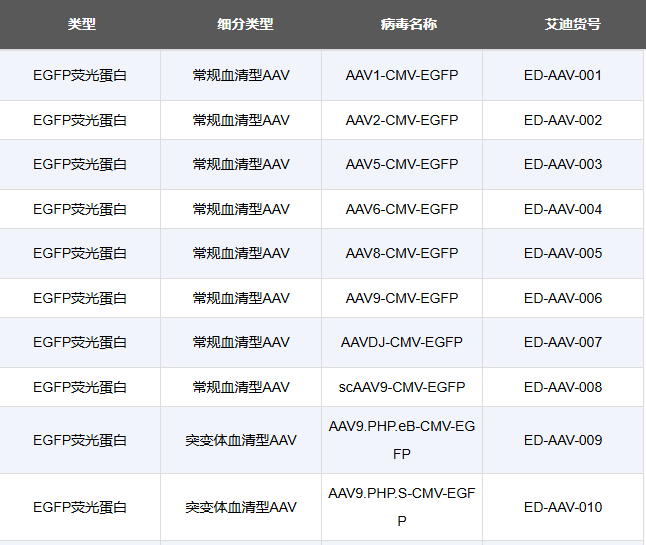Click the 类型 column header
646x545 pixels.
tap(82, 24)
